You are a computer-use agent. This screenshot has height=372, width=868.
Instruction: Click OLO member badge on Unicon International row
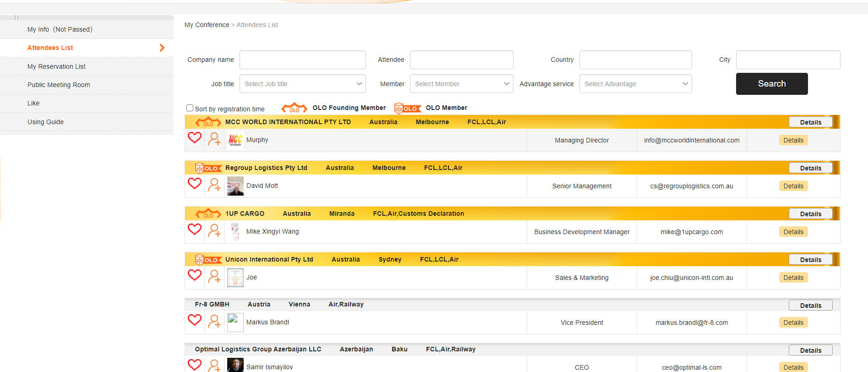[x=208, y=260]
